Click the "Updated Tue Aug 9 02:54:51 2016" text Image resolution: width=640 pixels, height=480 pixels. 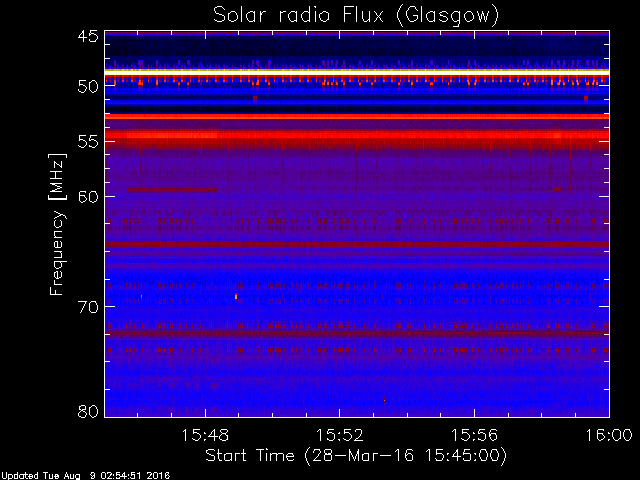85,476
